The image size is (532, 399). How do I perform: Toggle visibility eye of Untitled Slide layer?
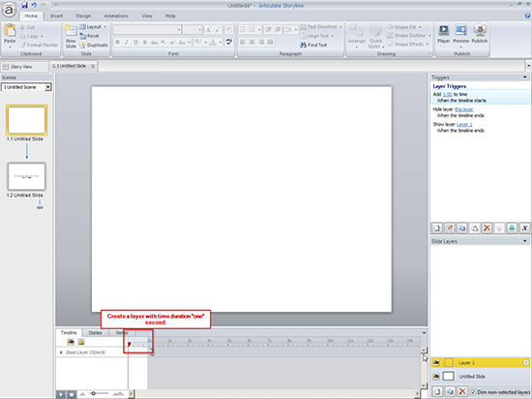(436, 377)
